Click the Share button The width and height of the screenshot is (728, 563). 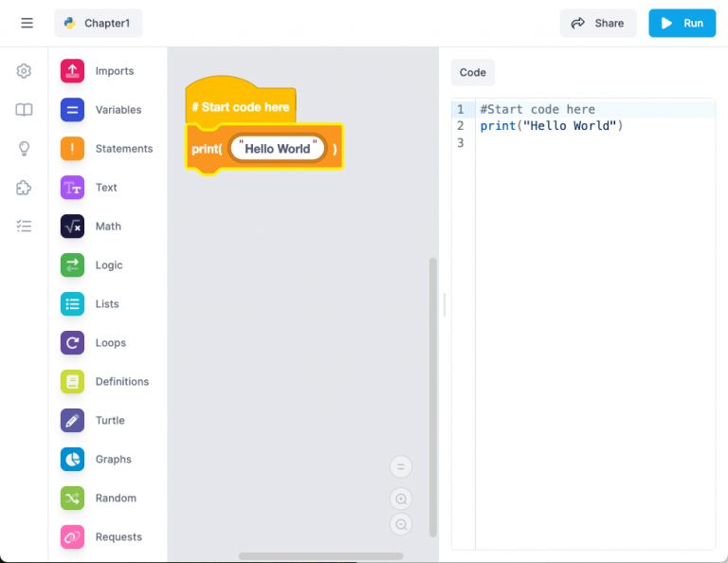[597, 23]
